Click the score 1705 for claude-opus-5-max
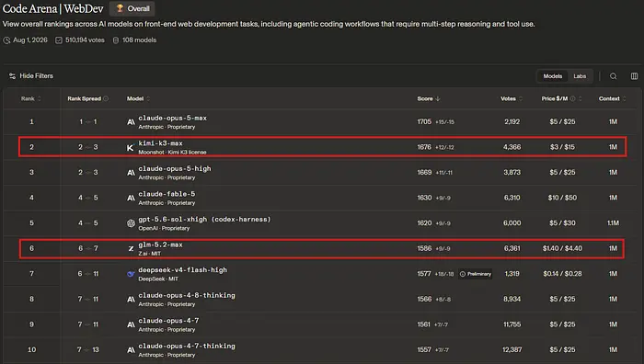Image resolution: width=644 pixels, height=364 pixels. 424,122
